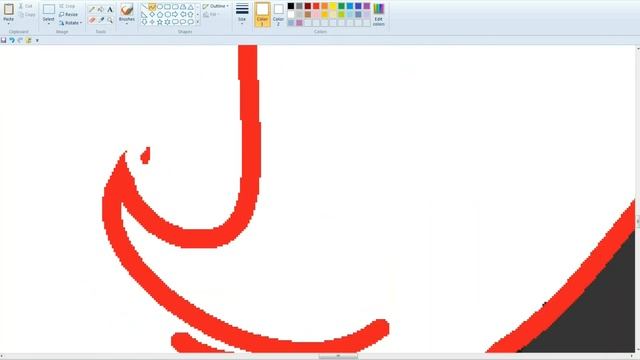Click the rectangular Select tool icon

point(49,9)
